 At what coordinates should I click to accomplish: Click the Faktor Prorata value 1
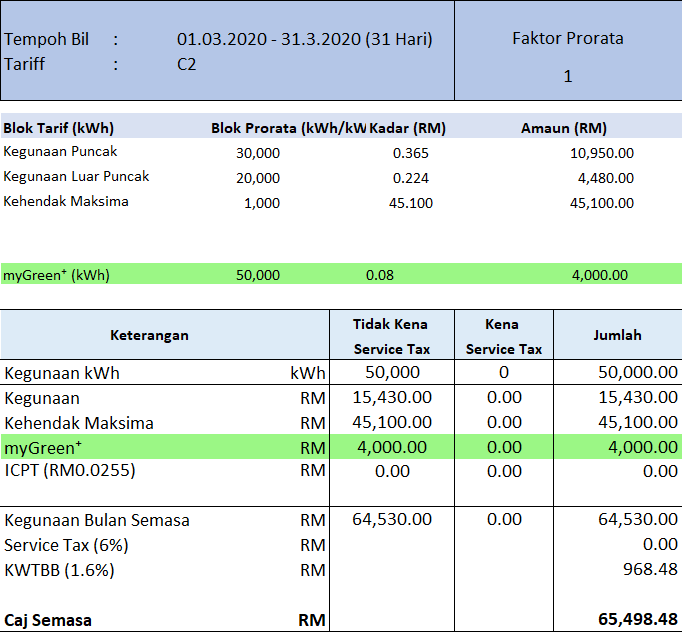(568, 76)
